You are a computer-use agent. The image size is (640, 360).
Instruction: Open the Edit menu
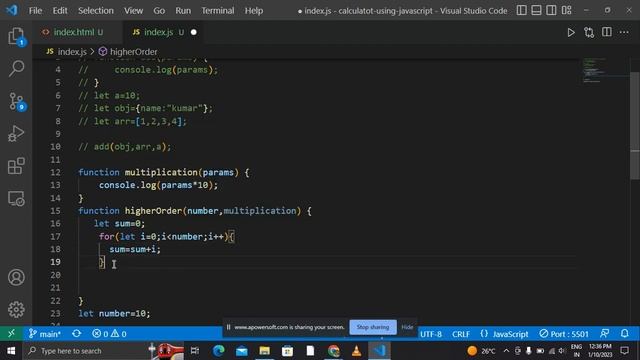point(60,11)
